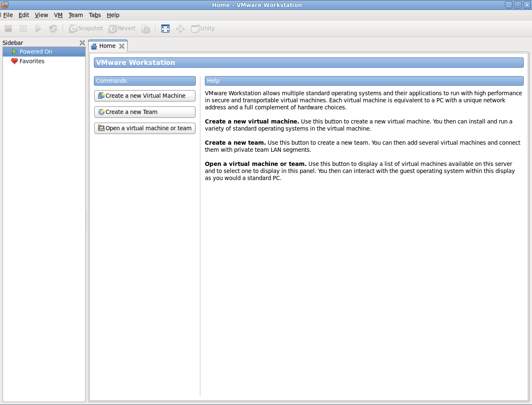Close the Sidebar panel

[x=82, y=43]
